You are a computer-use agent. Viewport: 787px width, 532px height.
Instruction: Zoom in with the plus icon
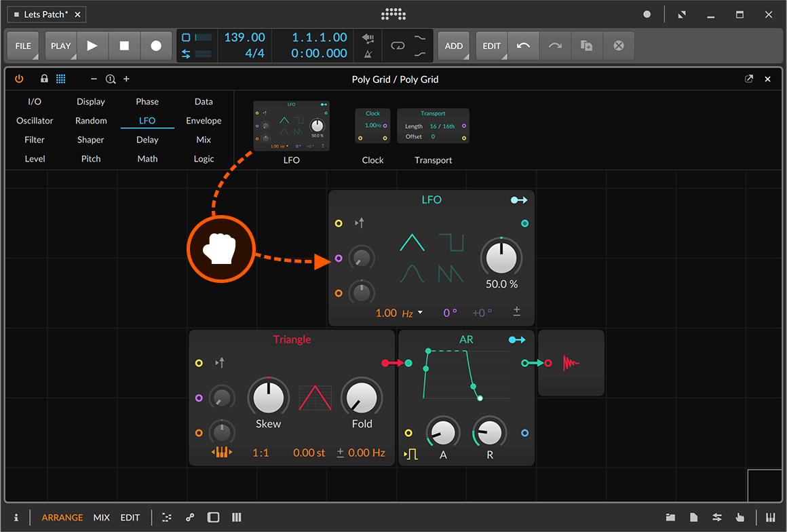[126, 79]
